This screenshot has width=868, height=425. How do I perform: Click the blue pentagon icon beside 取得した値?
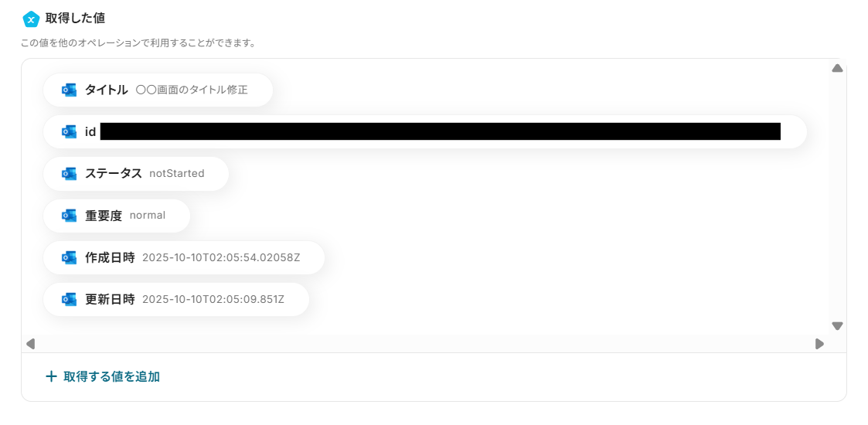click(x=31, y=19)
